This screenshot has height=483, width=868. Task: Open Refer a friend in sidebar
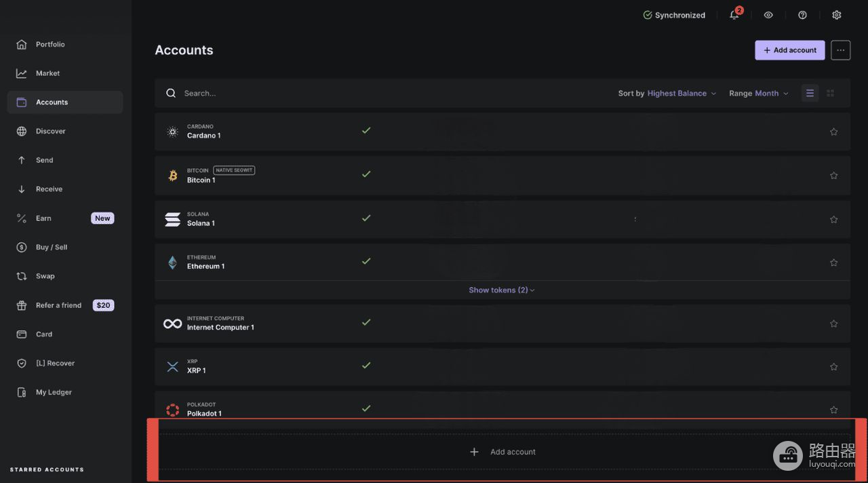(x=65, y=305)
